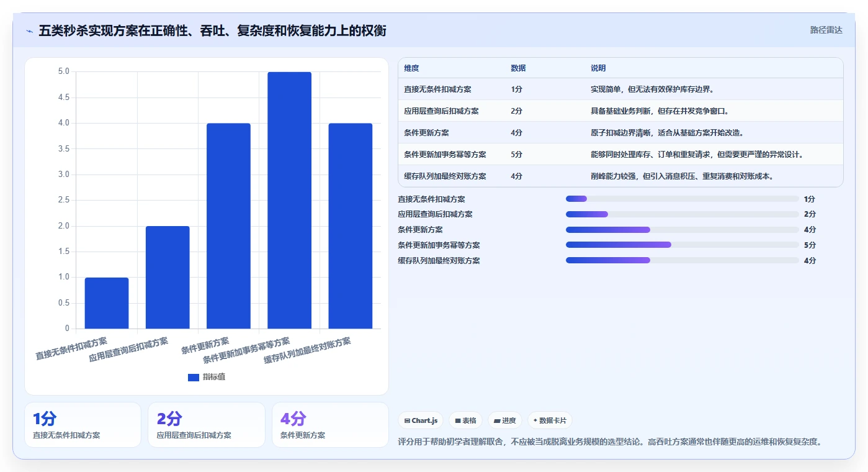Click progress bar for 缓存队列加最终对账方案
868x472 pixels.
(682, 260)
